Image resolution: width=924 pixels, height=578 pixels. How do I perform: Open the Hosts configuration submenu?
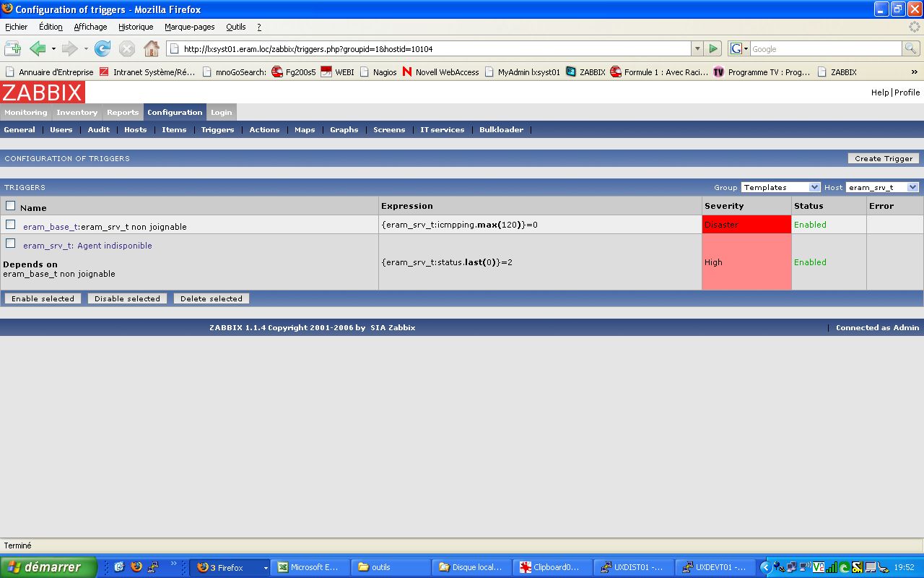[x=135, y=130]
